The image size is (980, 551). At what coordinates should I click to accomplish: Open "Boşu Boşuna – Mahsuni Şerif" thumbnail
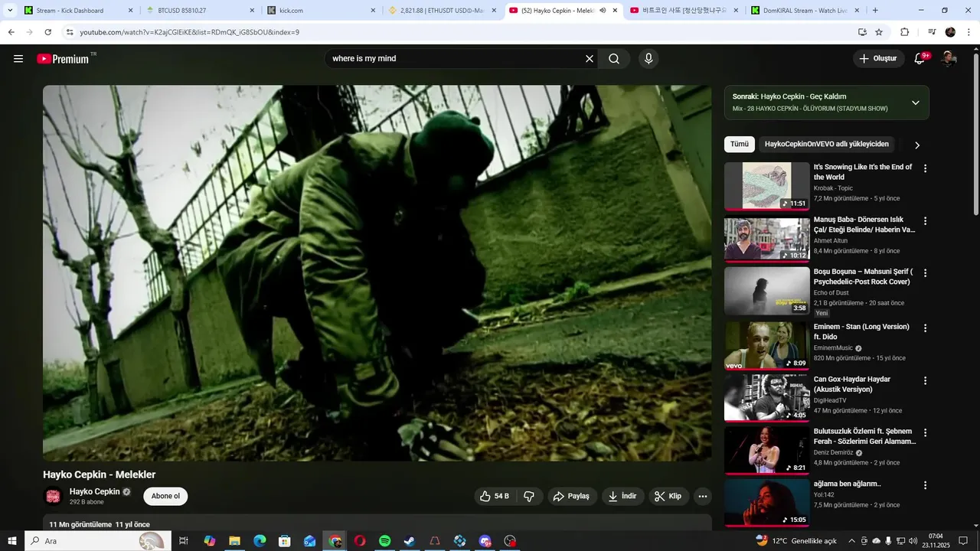pyautogui.click(x=766, y=291)
